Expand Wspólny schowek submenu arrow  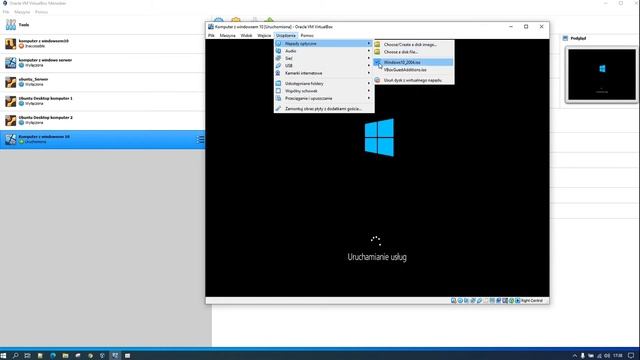point(369,91)
